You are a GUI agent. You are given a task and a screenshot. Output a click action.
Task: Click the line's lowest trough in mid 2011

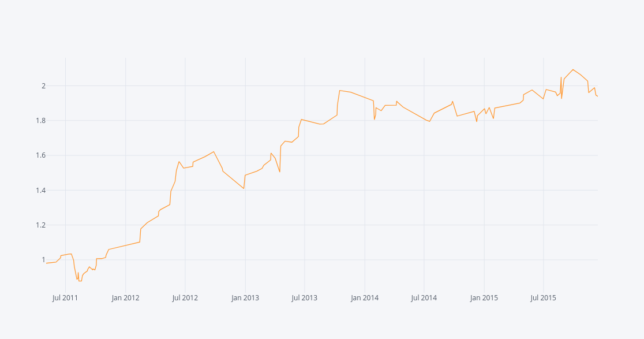coord(80,281)
